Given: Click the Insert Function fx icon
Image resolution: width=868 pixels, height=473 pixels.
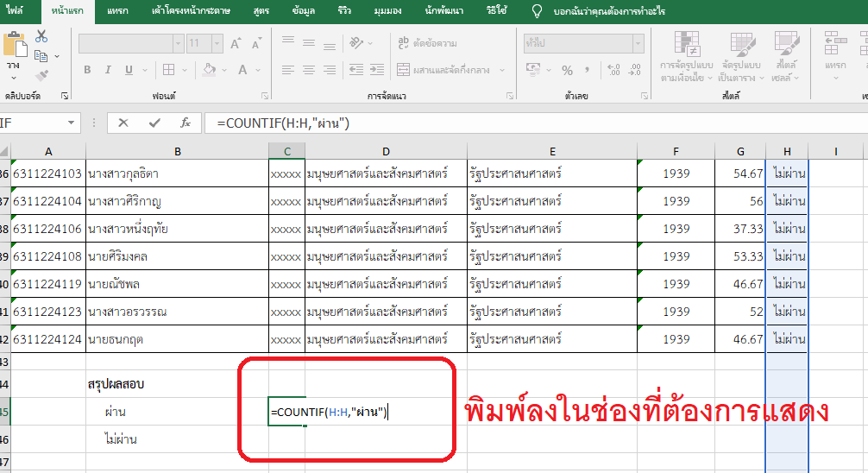Looking at the screenshot, I should [186, 123].
